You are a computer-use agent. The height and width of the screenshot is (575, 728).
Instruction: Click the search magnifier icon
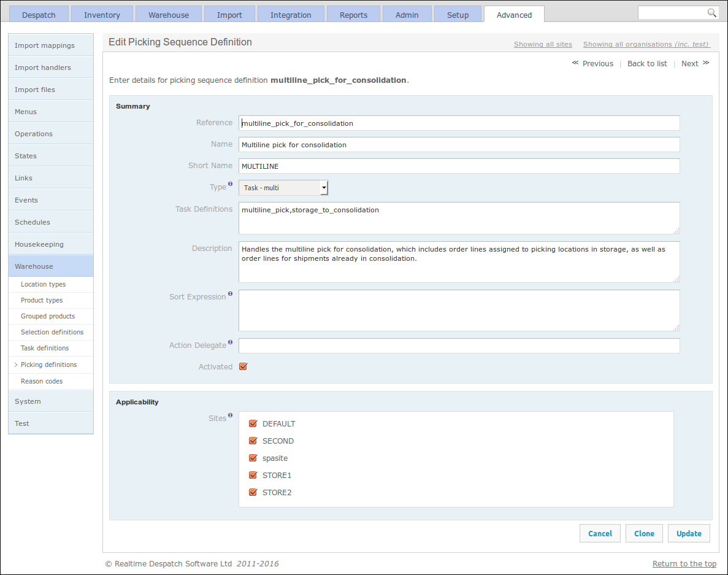coord(711,13)
